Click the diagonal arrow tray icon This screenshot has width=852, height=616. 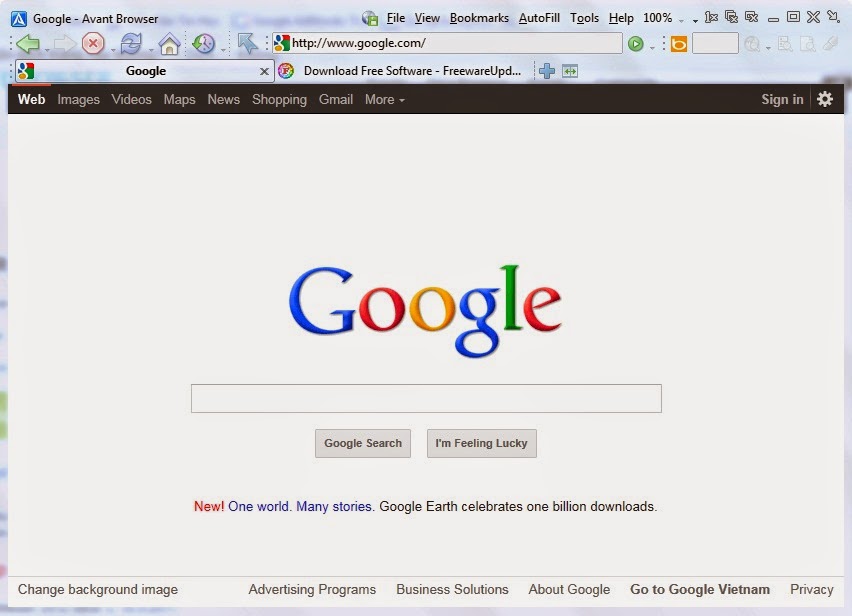[834, 17]
